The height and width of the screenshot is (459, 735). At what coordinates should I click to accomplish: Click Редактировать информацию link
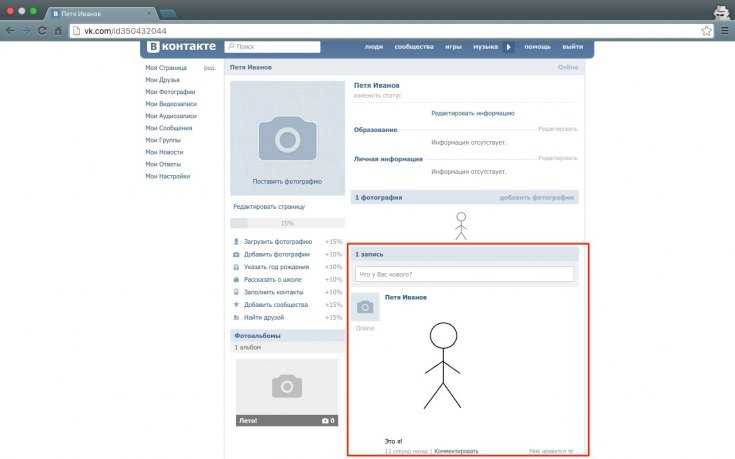pyautogui.click(x=473, y=113)
